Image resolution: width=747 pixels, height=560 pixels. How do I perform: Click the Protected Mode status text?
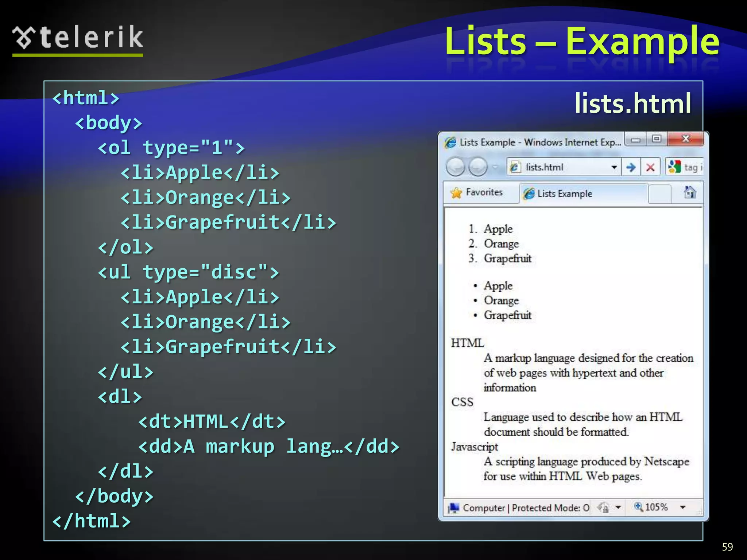point(550,508)
